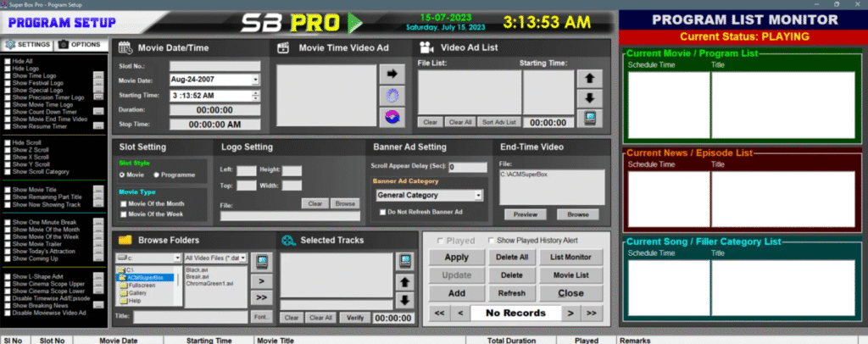Open ellipsis button beside Show One Minute Break
The height and width of the screenshot is (344, 868).
[x=98, y=222]
